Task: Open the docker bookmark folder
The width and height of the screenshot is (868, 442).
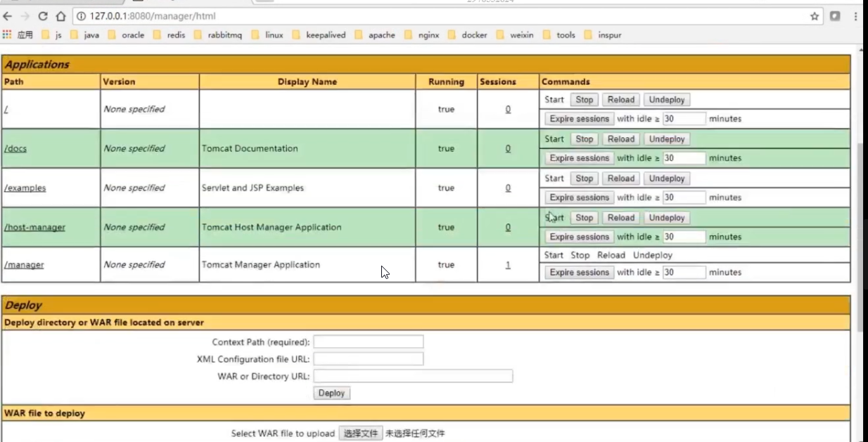Action: point(467,34)
